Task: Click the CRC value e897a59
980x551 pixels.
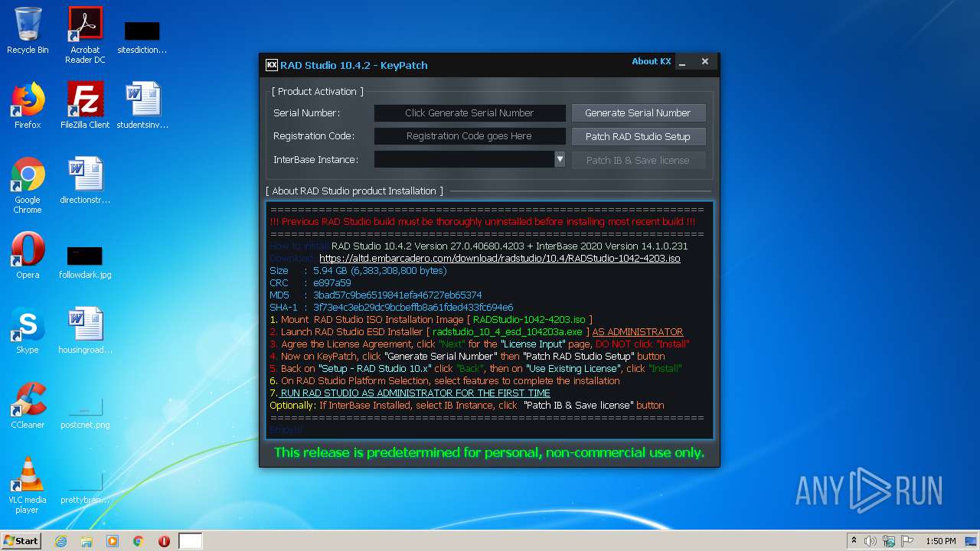Action: pos(332,282)
